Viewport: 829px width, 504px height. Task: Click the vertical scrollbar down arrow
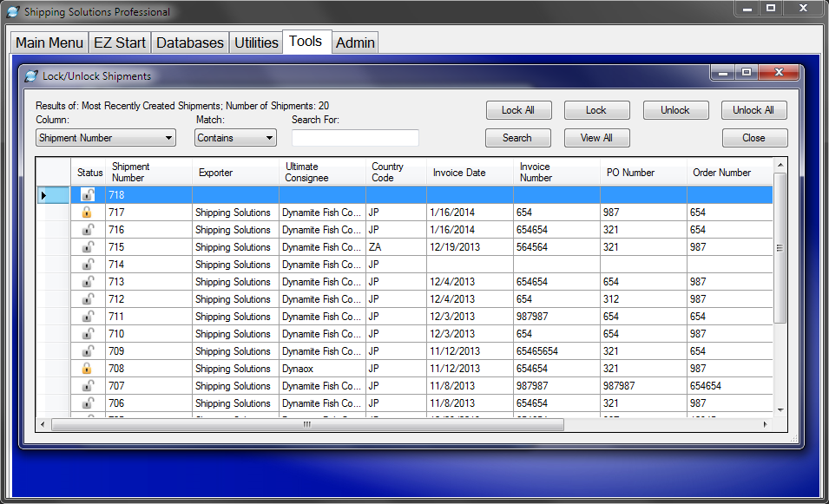coord(780,409)
